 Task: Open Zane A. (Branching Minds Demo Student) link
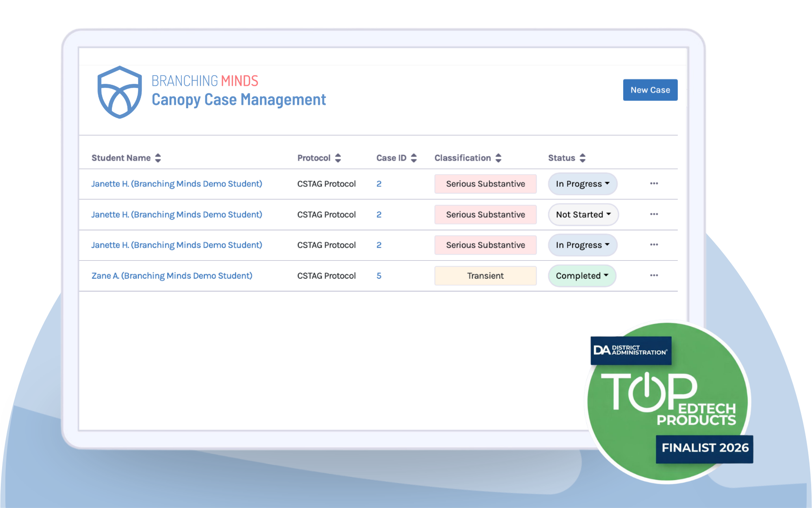pos(172,275)
